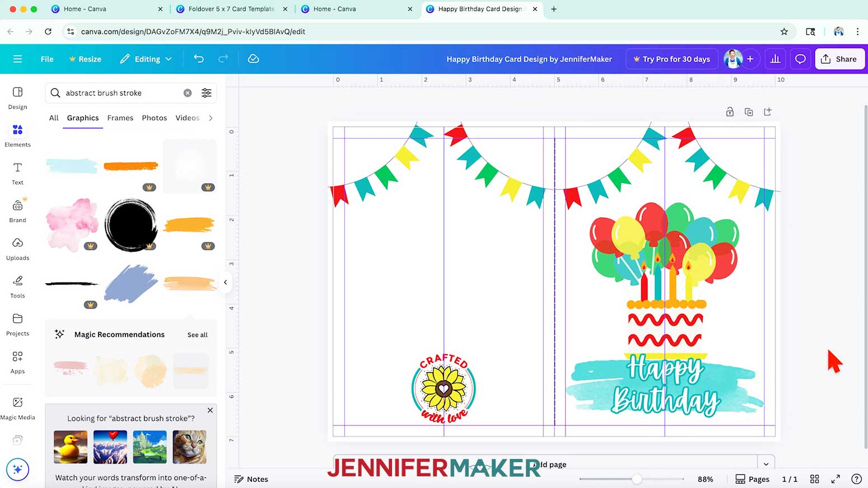Screen dimensions: 868x488
Task: Open the search filters icon
Action: 207,93
